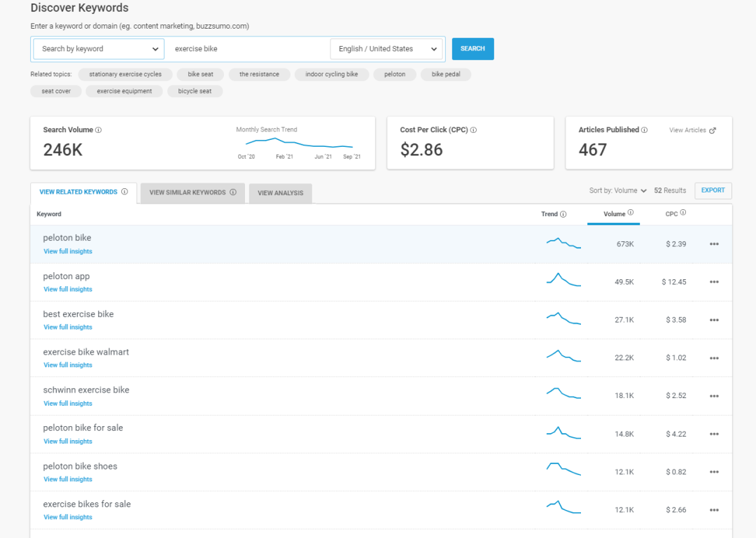This screenshot has width=756, height=538.
Task: Open the English / United States language dropdown
Action: pyautogui.click(x=386, y=49)
